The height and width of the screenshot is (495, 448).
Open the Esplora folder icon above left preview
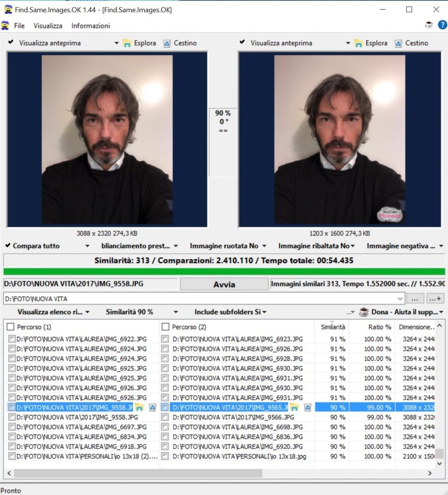click(x=126, y=43)
